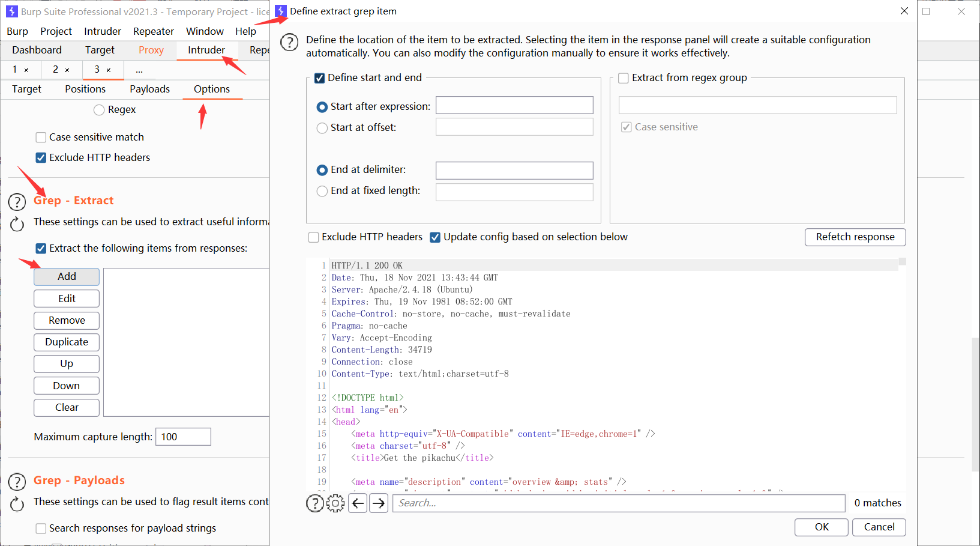This screenshot has width=980, height=546.
Task: Uncheck Exclude HTTP headers in Options panel
Action: [41, 158]
